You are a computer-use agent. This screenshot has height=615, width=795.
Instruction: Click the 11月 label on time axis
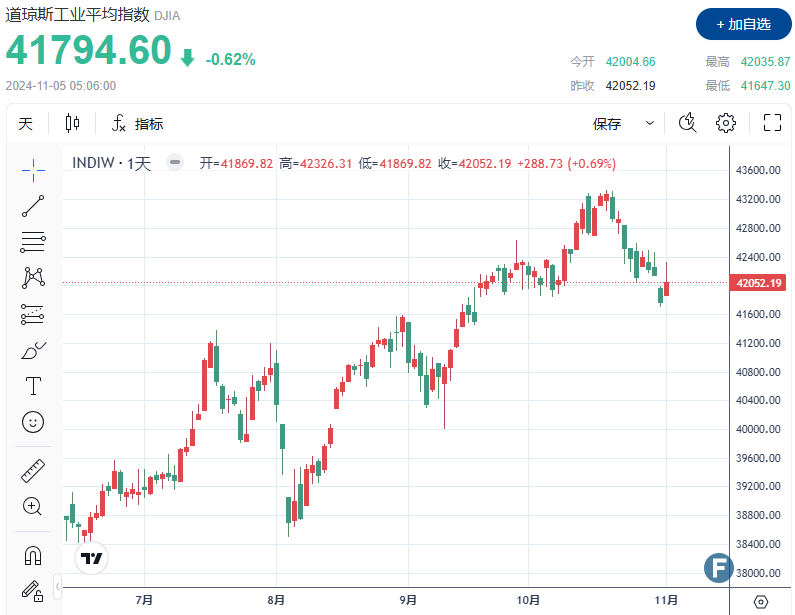pyautogui.click(x=666, y=600)
